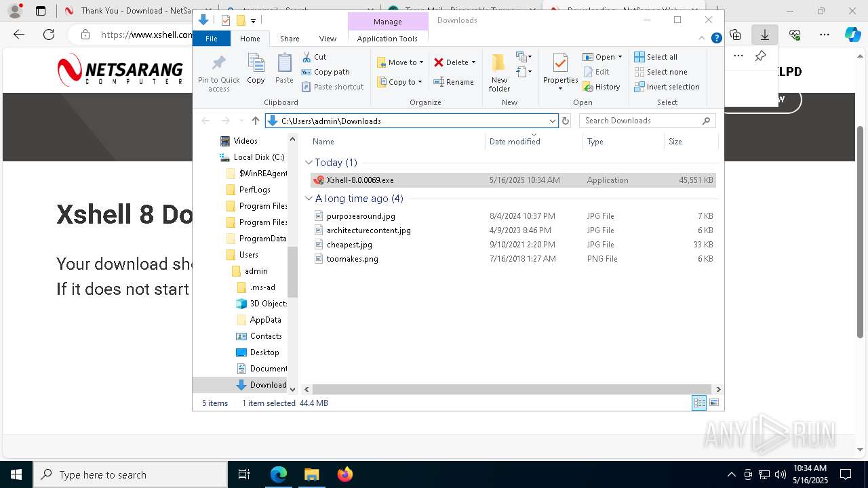Switch to the View ribbon tab
The image size is (868, 488).
tap(328, 39)
